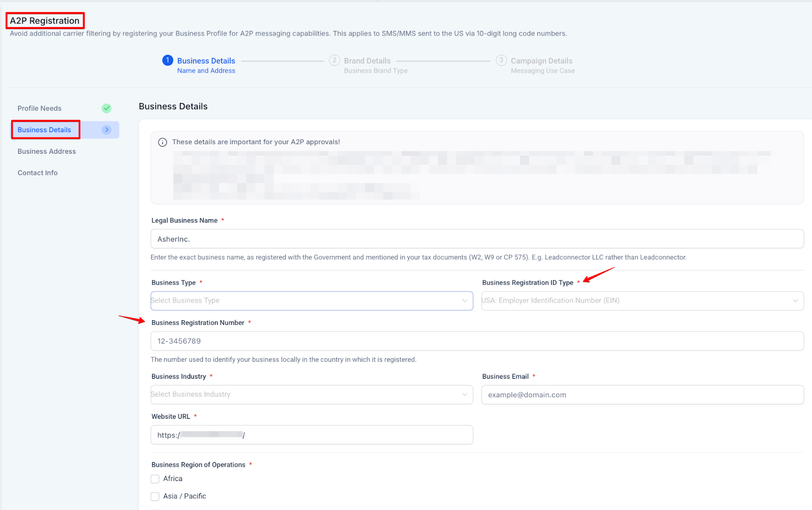Viewport: 812px width, 510px height.
Task: Click the step 1 Business Details circle icon
Action: click(x=167, y=60)
